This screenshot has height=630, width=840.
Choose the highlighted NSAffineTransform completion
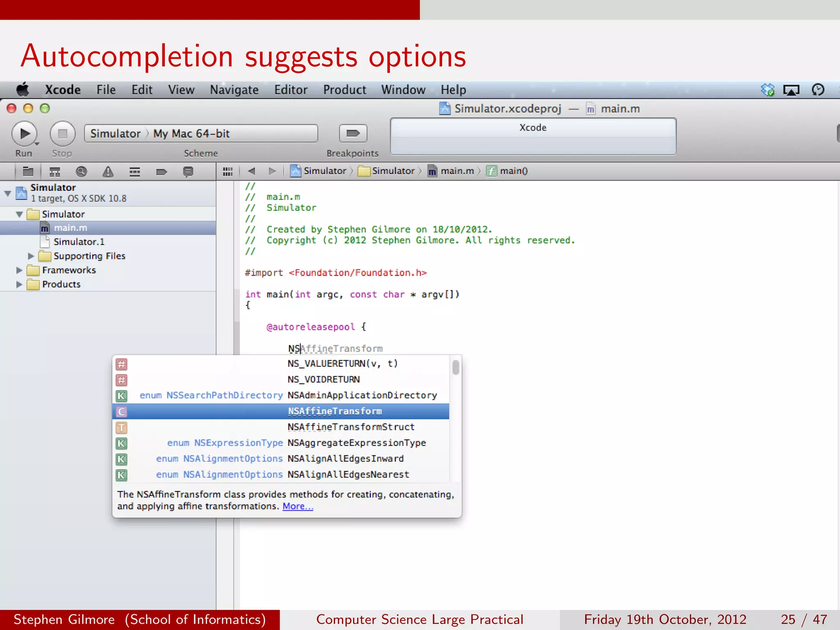281,411
